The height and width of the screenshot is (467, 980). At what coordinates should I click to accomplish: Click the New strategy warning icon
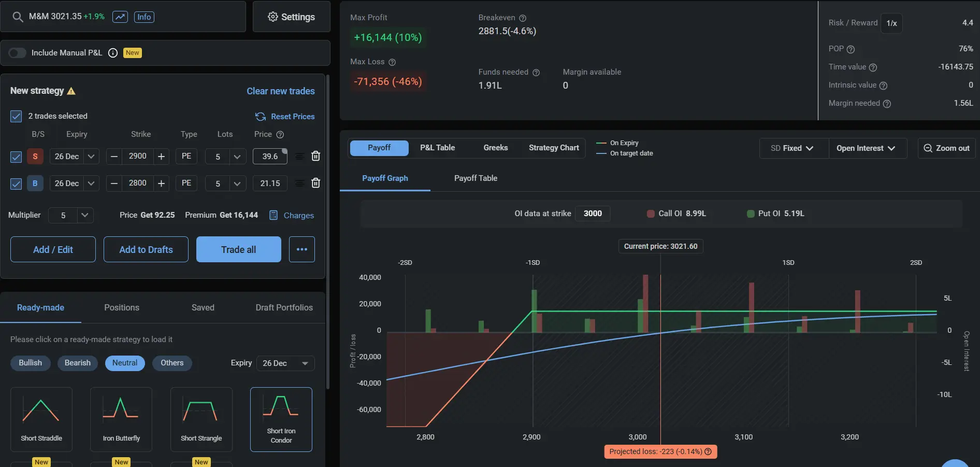(x=71, y=91)
